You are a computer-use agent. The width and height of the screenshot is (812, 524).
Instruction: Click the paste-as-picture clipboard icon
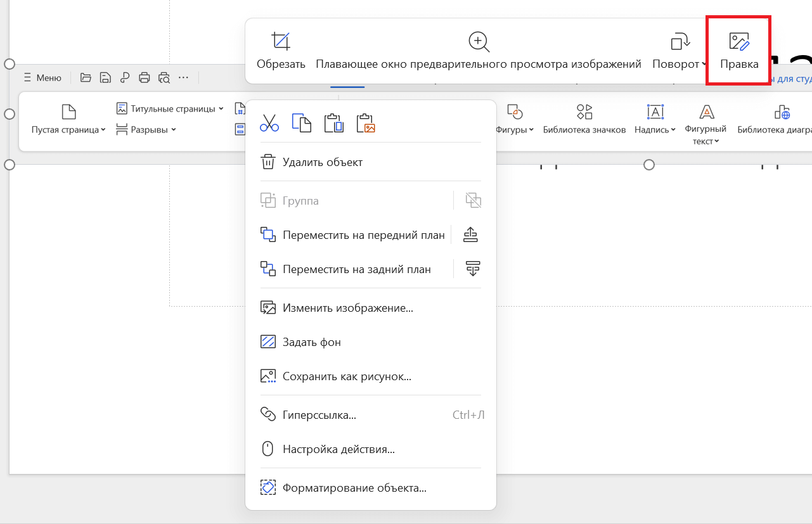point(366,123)
